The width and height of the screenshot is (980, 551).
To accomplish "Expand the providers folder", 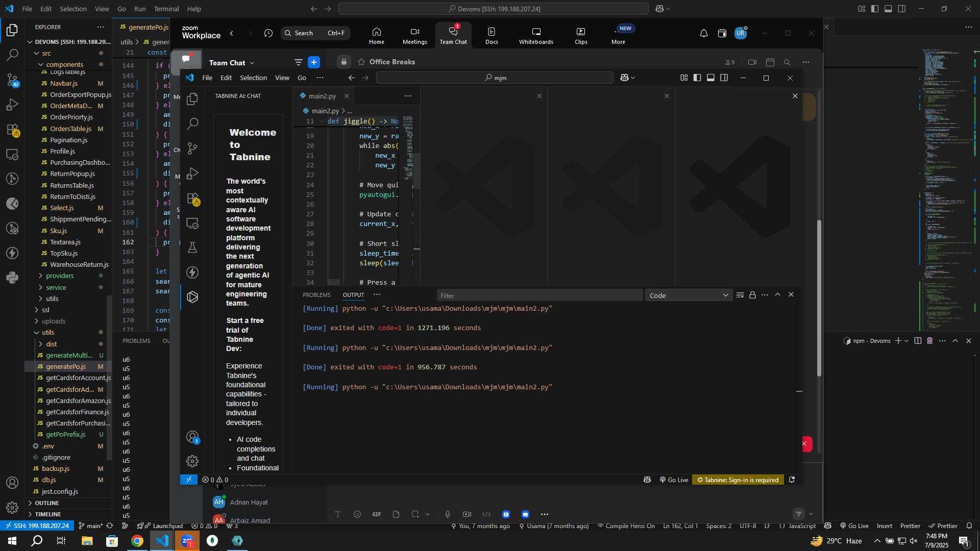I will pos(60,276).
